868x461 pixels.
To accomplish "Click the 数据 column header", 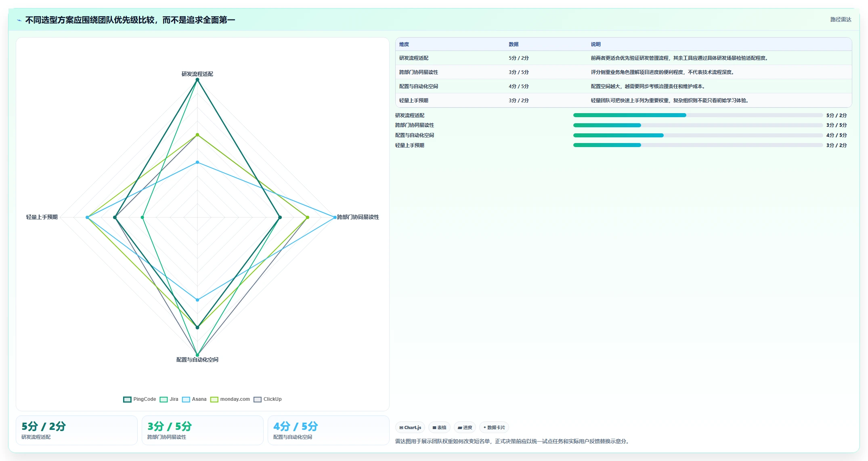I will pyautogui.click(x=514, y=44).
